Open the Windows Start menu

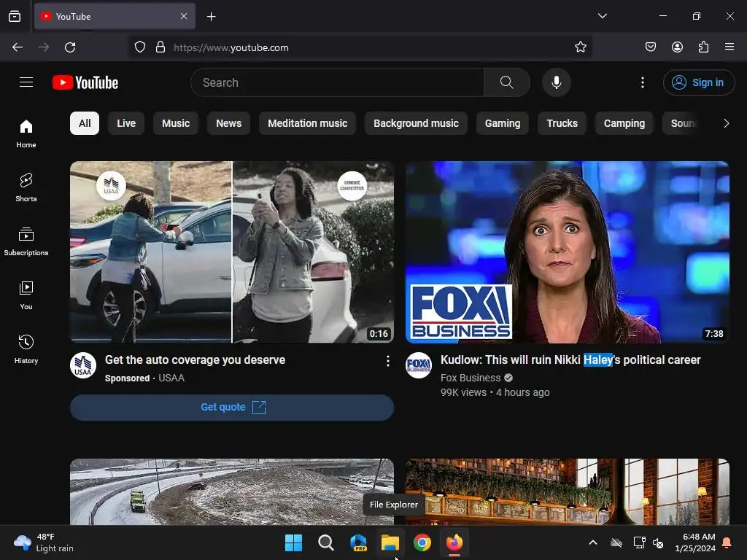(x=293, y=542)
